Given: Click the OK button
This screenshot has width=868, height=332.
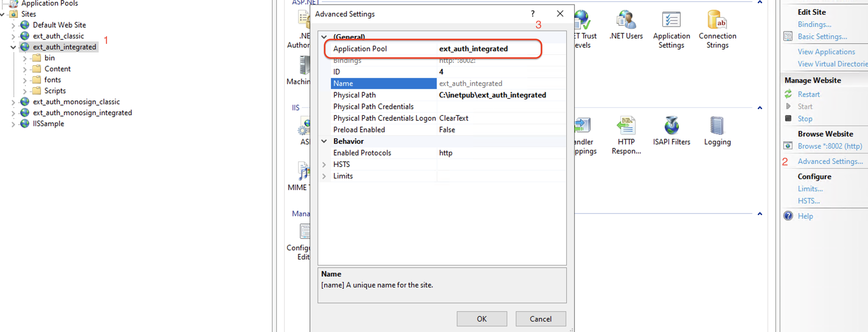Looking at the screenshot, I should pyautogui.click(x=481, y=319).
